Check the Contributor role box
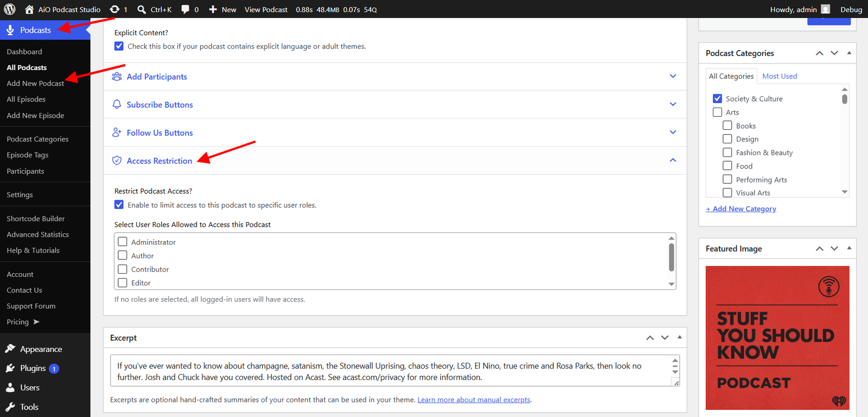The width and height of the screenshot is (868, 417). click(123, 269)
